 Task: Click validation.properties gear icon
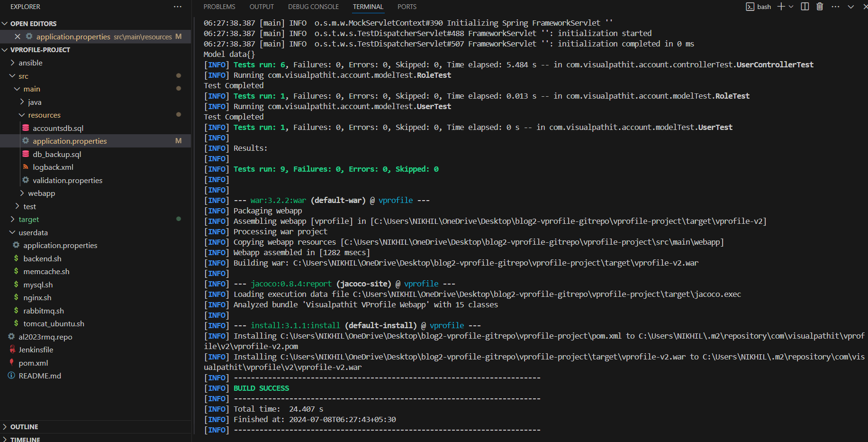[x=26, y=180]
